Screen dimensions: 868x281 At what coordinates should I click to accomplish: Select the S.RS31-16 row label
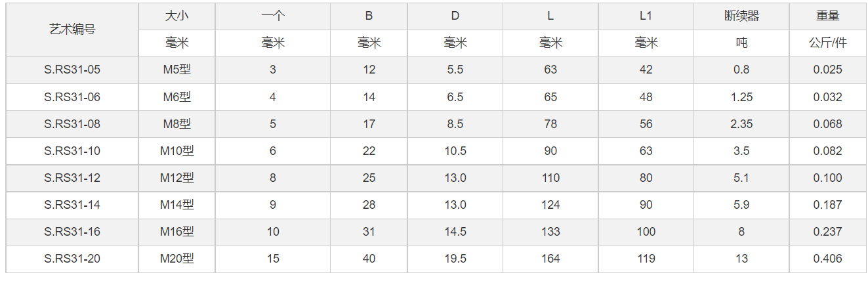coord(72,232)
